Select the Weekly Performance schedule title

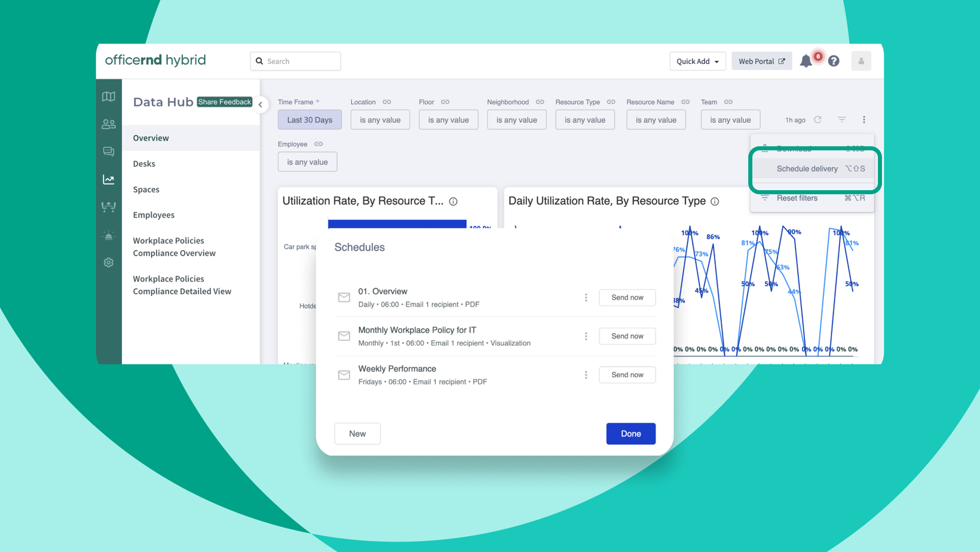397,369
